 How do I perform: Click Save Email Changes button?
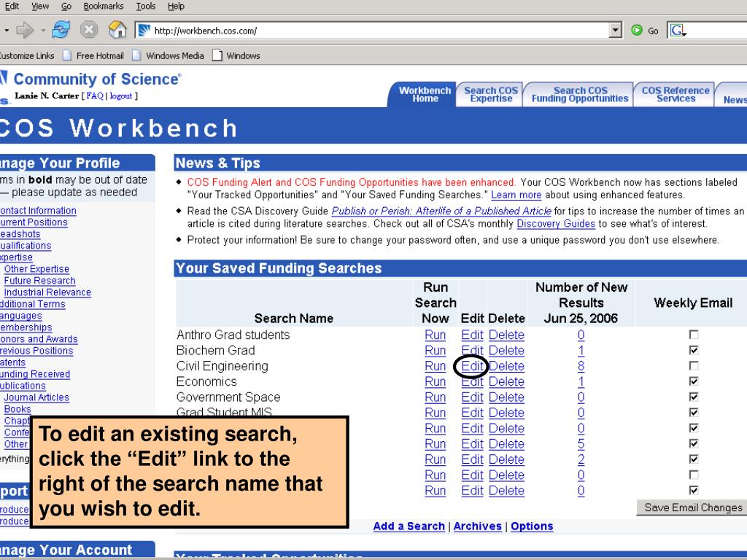click(693, 507)
